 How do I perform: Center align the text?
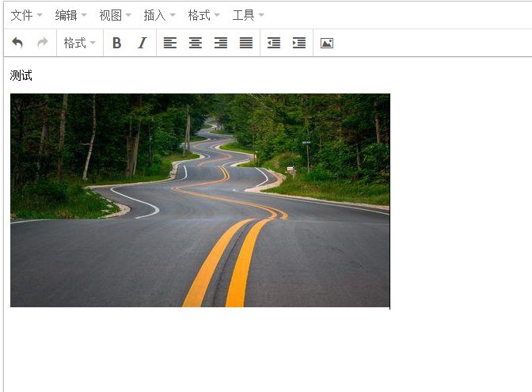pos(196,43)
